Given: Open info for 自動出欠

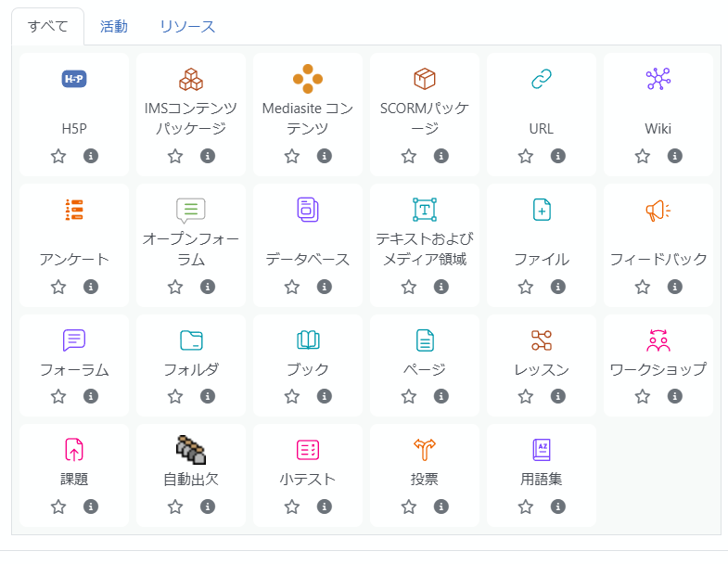Looking at the screenshot, I should (x=208, y=506).
